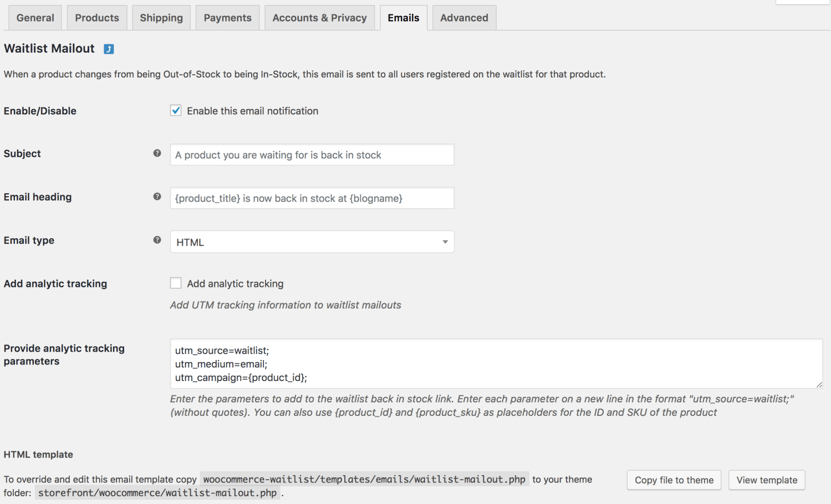Open the help tooltip next to Email heading

157,197
